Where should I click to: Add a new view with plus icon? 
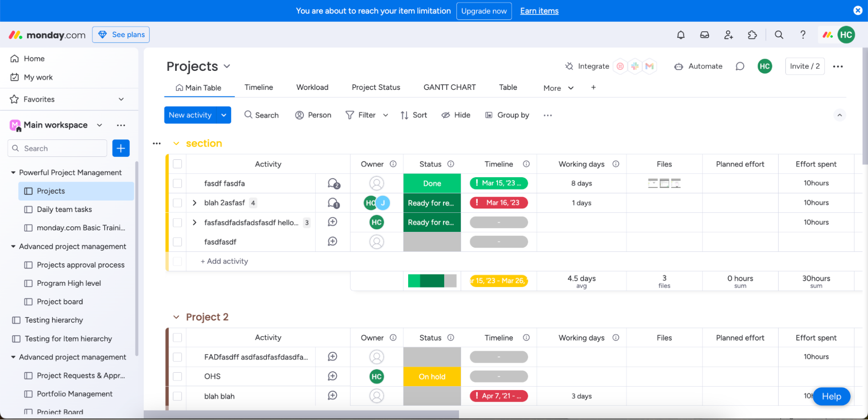point(593,87)
